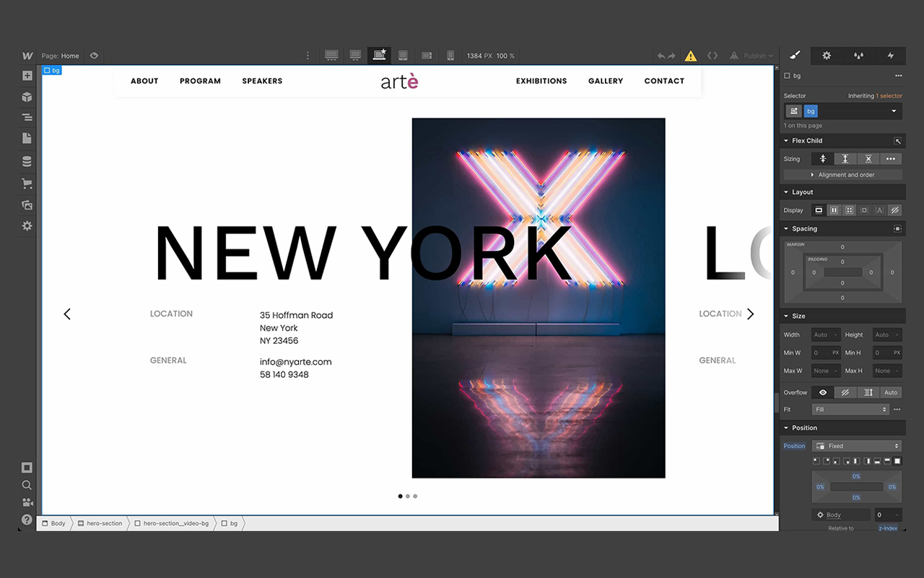Set Overflow to hidden
The height and width of the screenshot is (578, 924).
tap(845, 392)
